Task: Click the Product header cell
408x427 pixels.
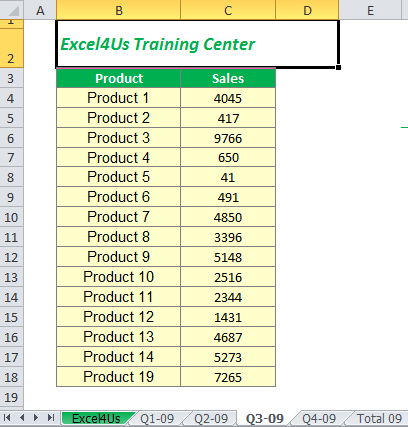Action: pos(118,78)
